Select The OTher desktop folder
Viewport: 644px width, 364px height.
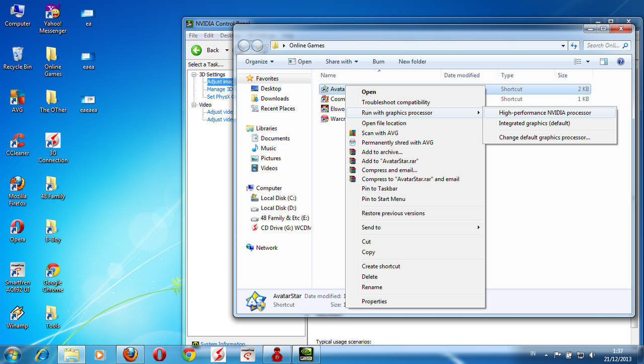(x=53, y=101)
